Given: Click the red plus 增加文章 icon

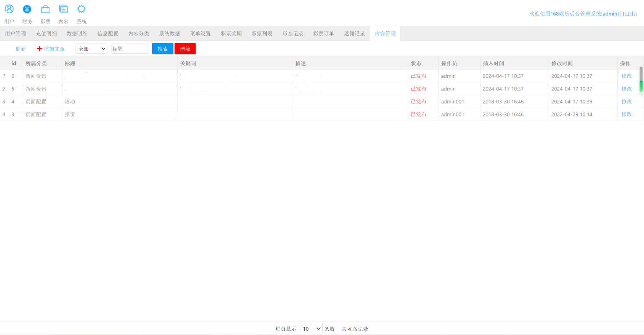Looking at the screenshot, I should tap(39, 49).
